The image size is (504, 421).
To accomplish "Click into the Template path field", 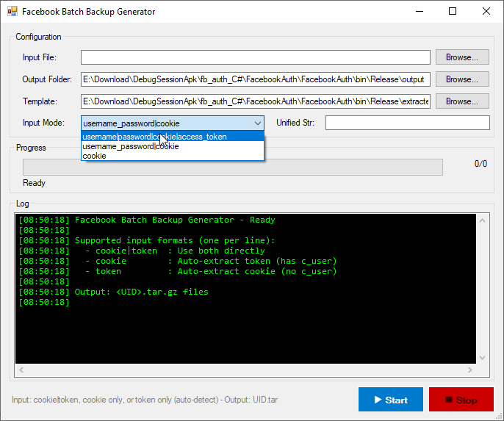I will coord(255,101).
